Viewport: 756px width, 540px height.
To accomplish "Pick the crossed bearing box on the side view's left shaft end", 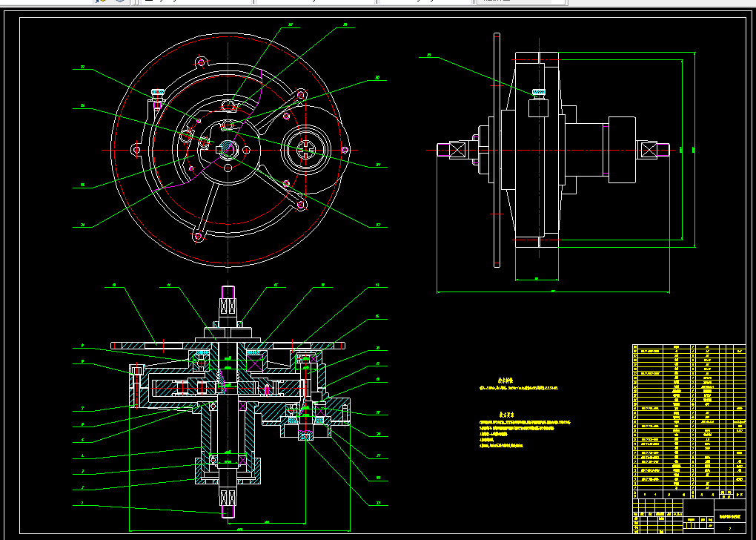I will click(x=457, y=150).
